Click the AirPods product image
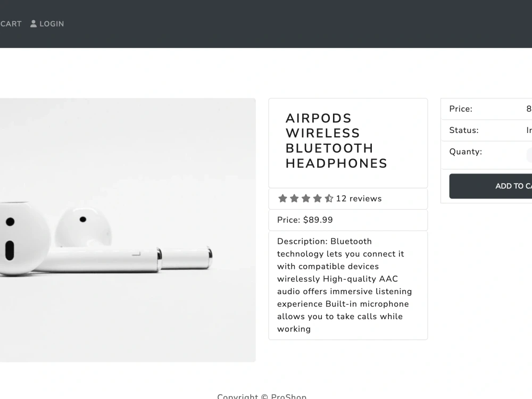This screenshot has height=399, width=532. tap(128, 230)
